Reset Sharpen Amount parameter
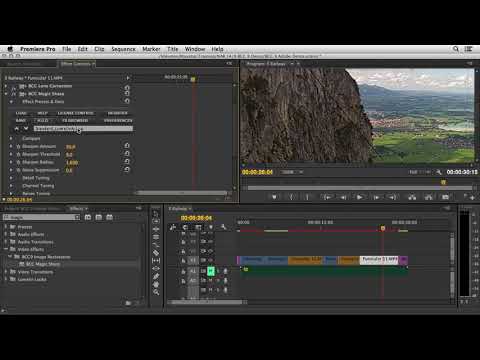The image size is (480, 360). click(x=127, y=146)
